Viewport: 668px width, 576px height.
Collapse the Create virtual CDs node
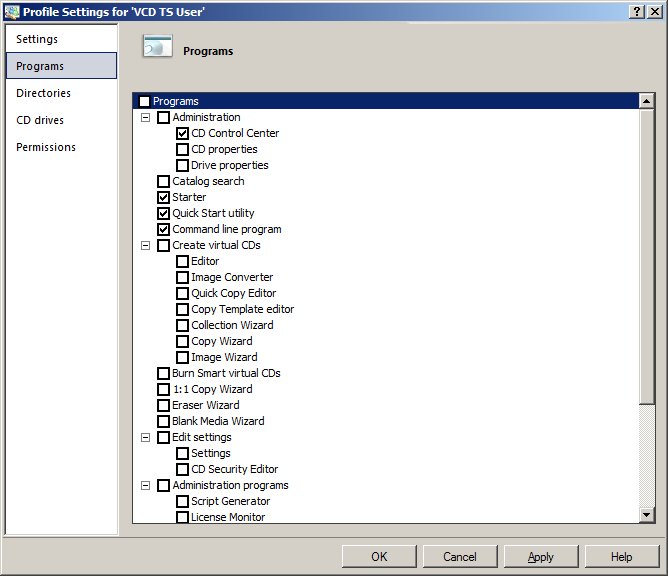pos(145,245)
